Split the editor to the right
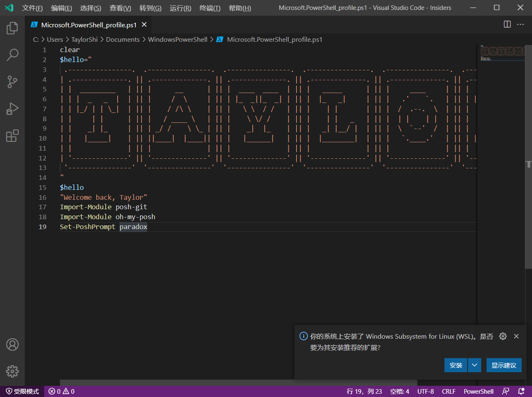Viewport: 532px width, 397px height. [507, 24]
